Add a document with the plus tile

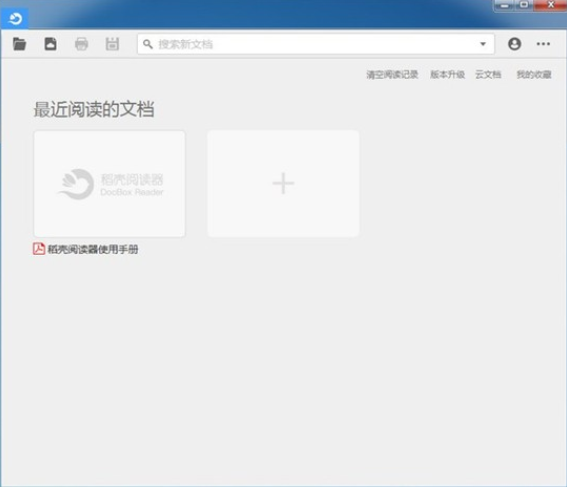click(283, 184)
